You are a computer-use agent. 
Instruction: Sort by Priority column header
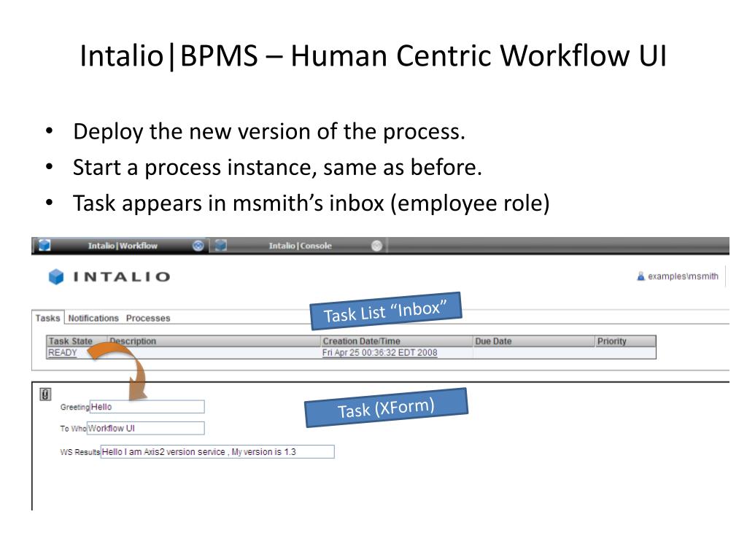click(625, 341)
